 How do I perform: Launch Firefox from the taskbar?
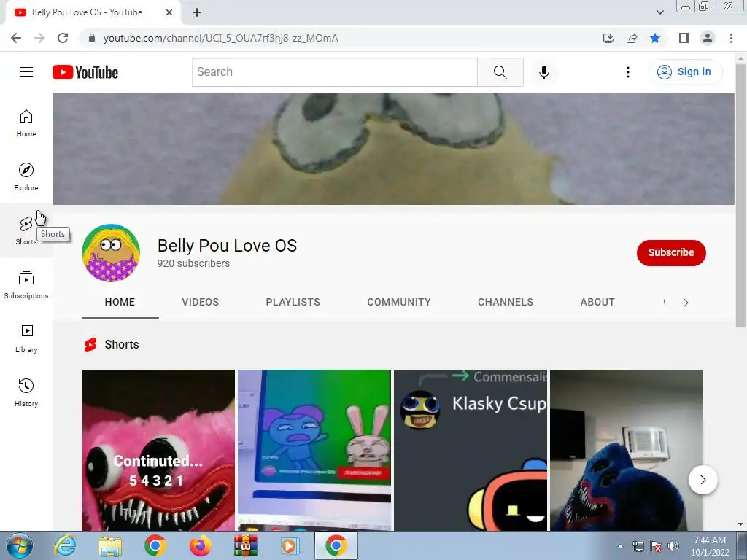pos(200,545)
